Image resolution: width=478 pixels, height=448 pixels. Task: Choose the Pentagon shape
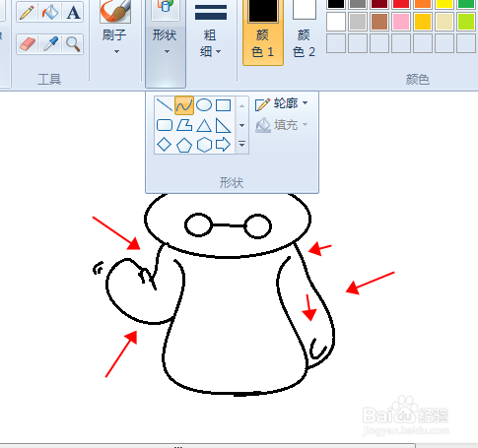(x=184, y=145)
